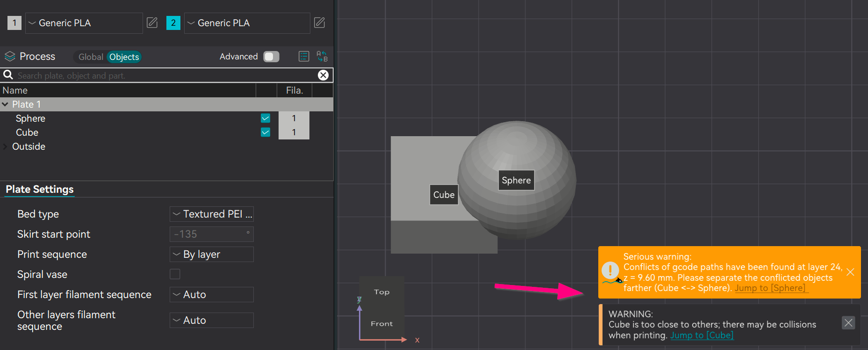Toggle the Advanced mode switch

[x=271, y=57]
